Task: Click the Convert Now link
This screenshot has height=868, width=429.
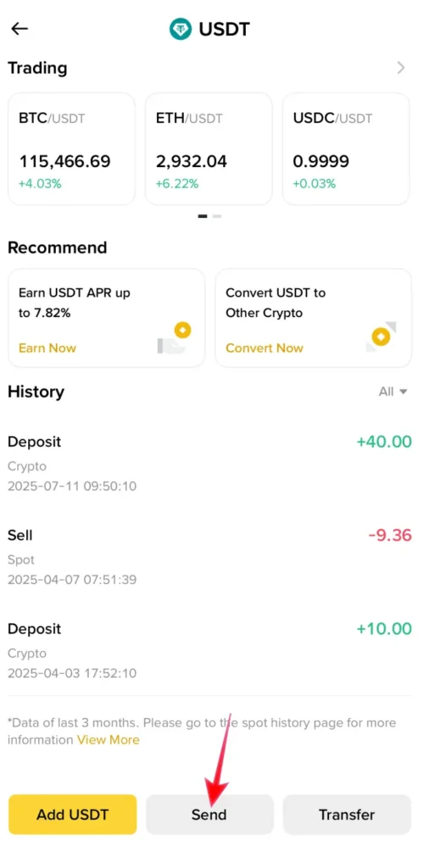Action: 265,348
